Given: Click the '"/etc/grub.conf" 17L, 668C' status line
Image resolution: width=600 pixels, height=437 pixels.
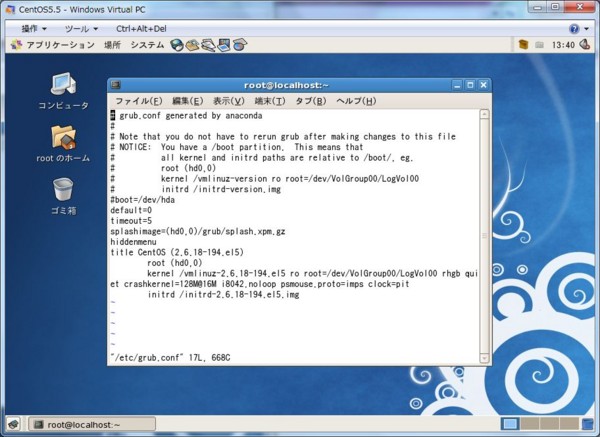Looking at the screenshot, I should [170, 357].
